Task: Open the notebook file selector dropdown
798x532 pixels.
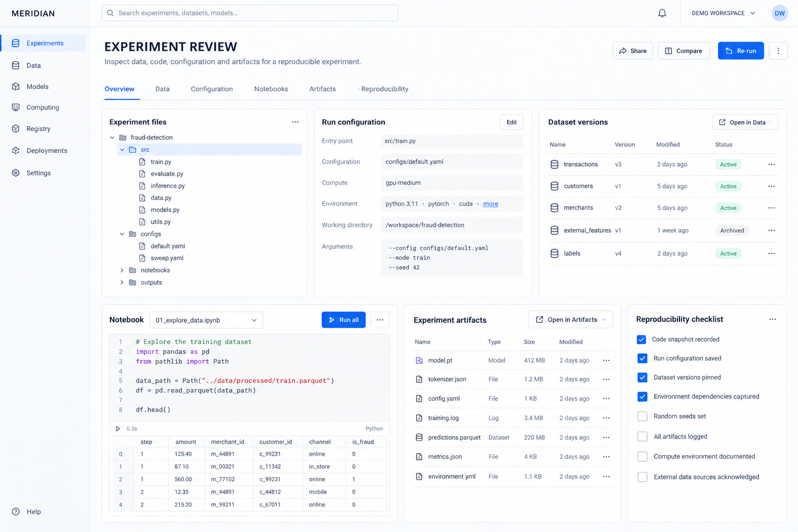Action: click(206, 320)
